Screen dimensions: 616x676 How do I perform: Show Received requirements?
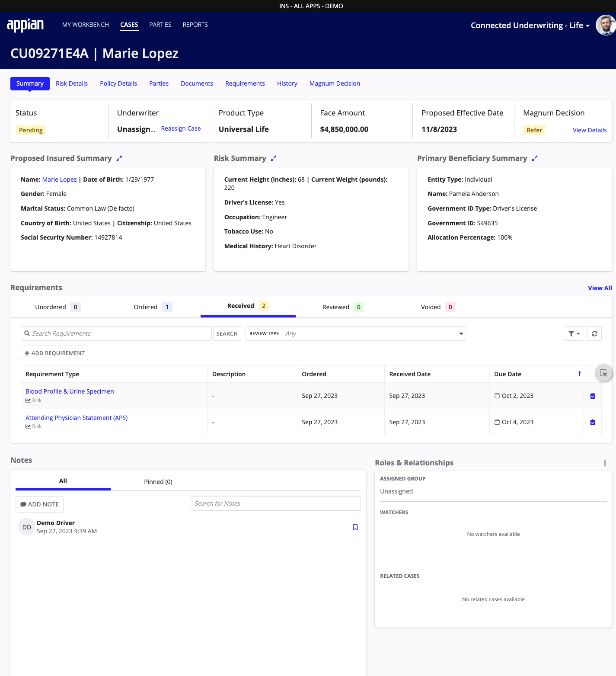pyautogui.click(x=248, y=306)
